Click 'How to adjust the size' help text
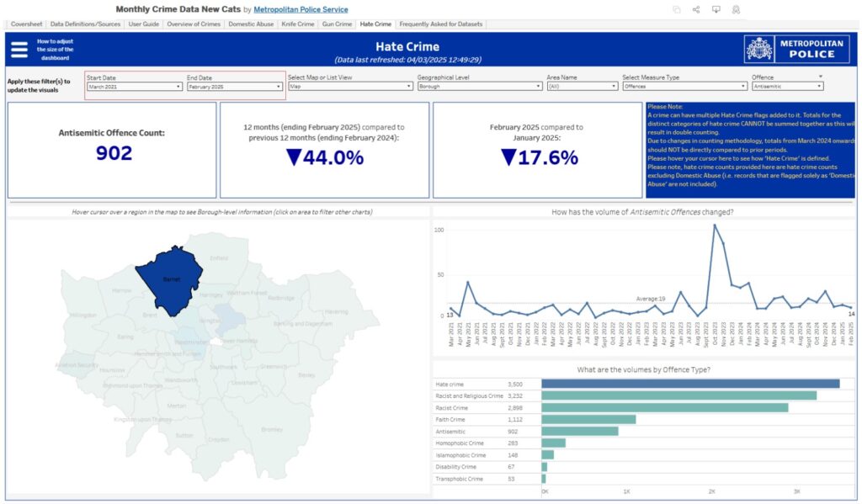This screenshot has width=862, height=504. (55, 50)
